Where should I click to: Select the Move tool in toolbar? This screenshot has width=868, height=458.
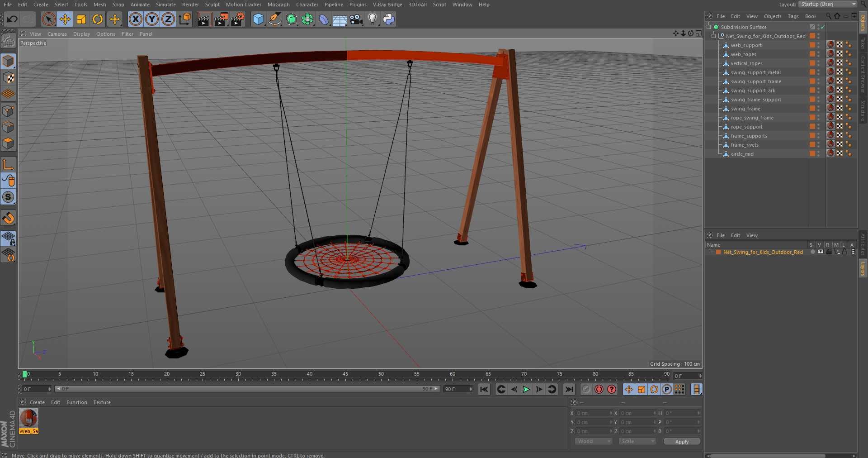tap(65, 19)
